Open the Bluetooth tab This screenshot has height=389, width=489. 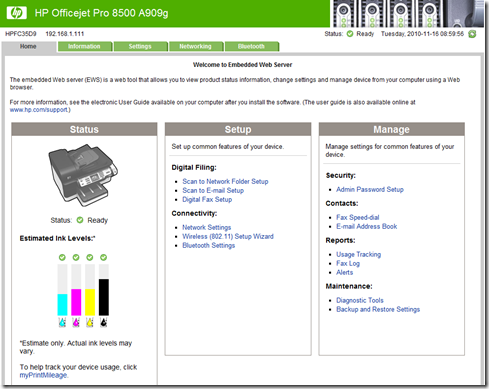click(252, 46)
